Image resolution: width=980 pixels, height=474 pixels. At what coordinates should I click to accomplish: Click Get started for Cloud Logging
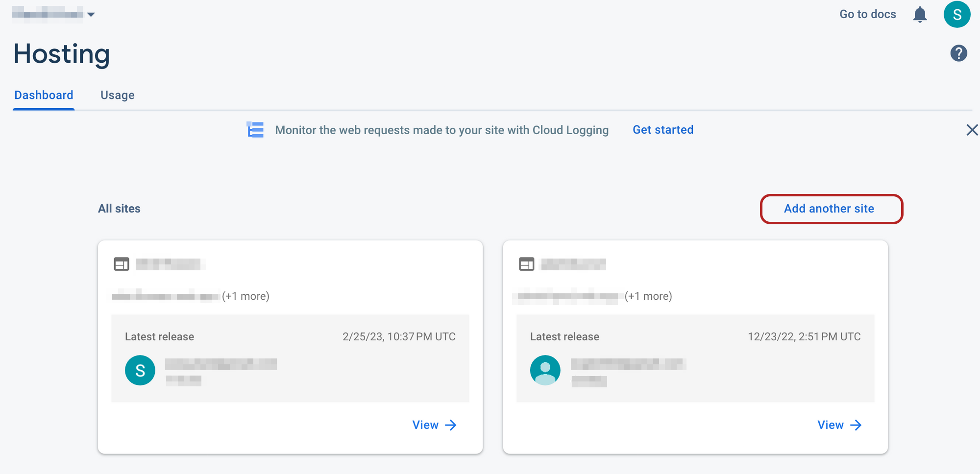tap(662, 130)
